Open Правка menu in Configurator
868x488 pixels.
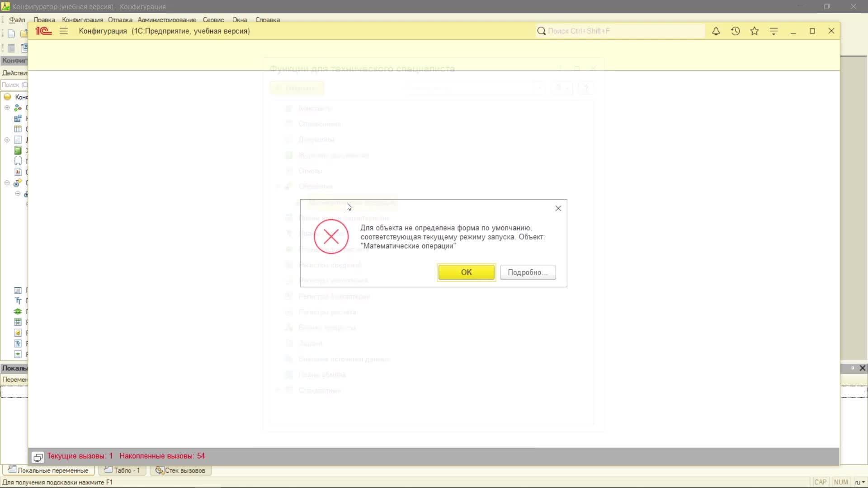click(44, 20)
